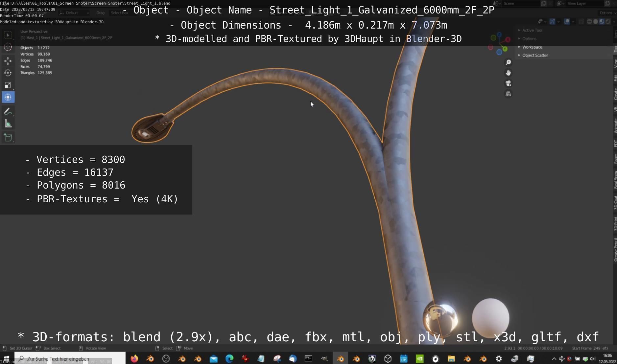Click the Triangles 125,385 statistic
The width and height of the screenshot is (617, 364).
(36, 73)
